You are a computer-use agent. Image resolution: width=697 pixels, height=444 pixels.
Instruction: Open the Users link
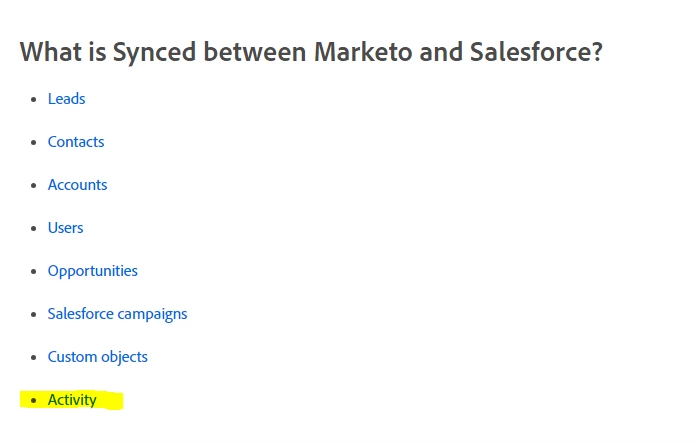[x=65, y=228]
